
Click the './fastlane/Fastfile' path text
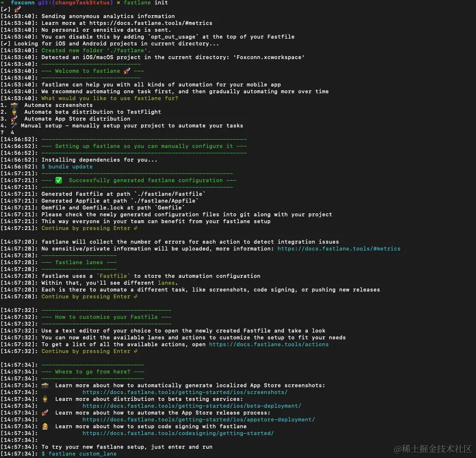170,194
